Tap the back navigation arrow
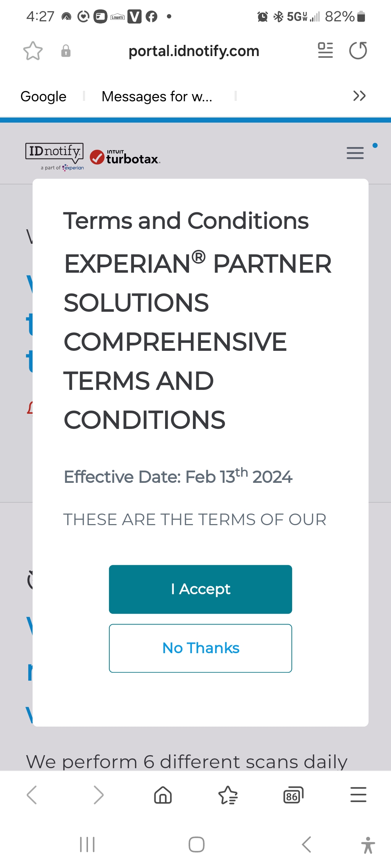This screenshot has width=391, height=868. coord(32,795)
